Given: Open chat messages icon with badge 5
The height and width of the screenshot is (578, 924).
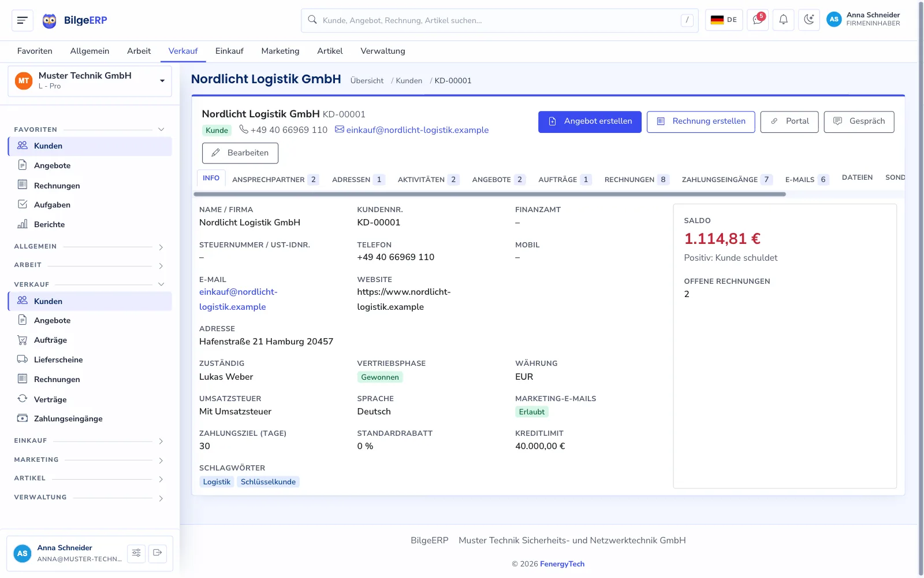Looking at the screenshot, I should point(757,20).
